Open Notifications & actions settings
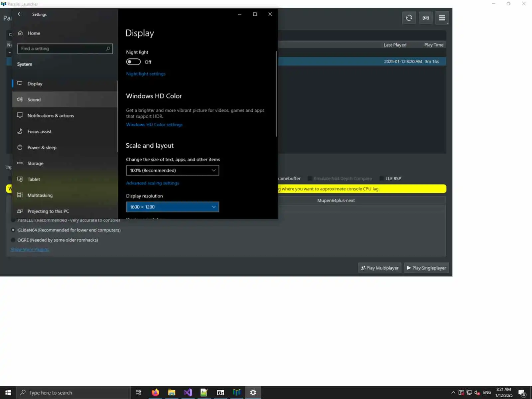The width and height of the screenshot is (532, 399). tap(65, 115)
